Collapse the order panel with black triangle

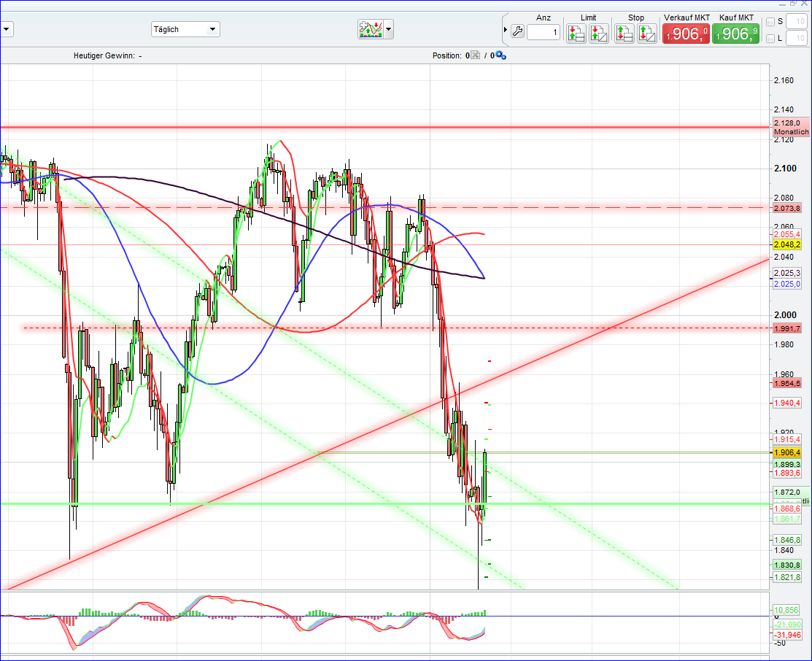[x=506, y=30]
